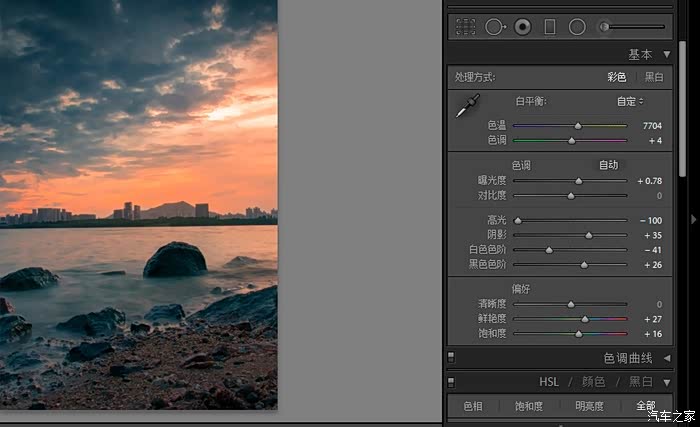This screenshot has height=427, width=700.
Task: Expand the 色调曲线 panel
Action: click(666, 357)
